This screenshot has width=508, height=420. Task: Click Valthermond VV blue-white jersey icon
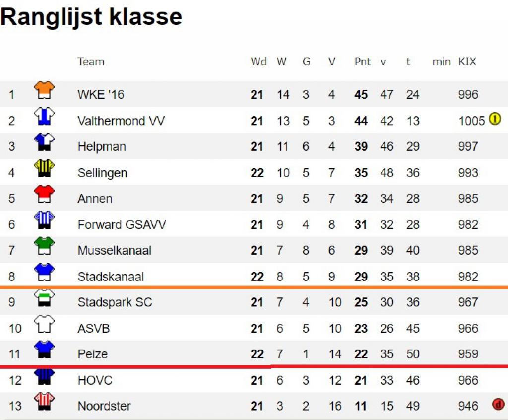pyautogui.click(x=44, y=116)
